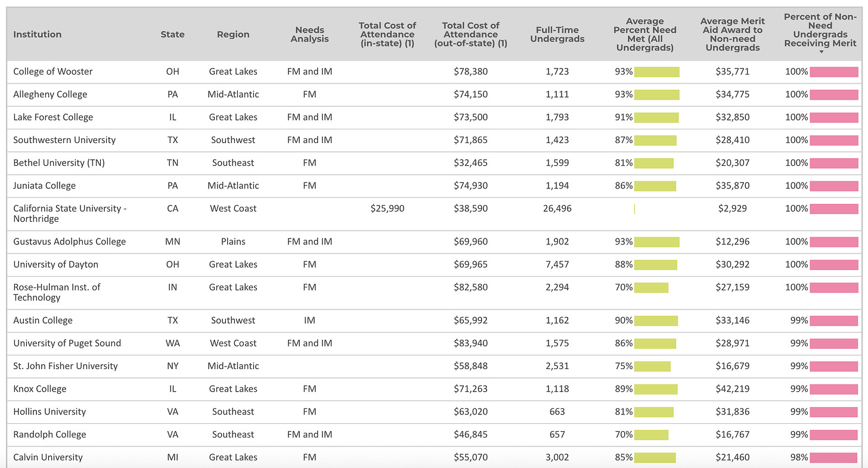Click Average Merit Aid Award column header
Screen dimensions: 868x468
pyautogui.click(x=731, y=35)
